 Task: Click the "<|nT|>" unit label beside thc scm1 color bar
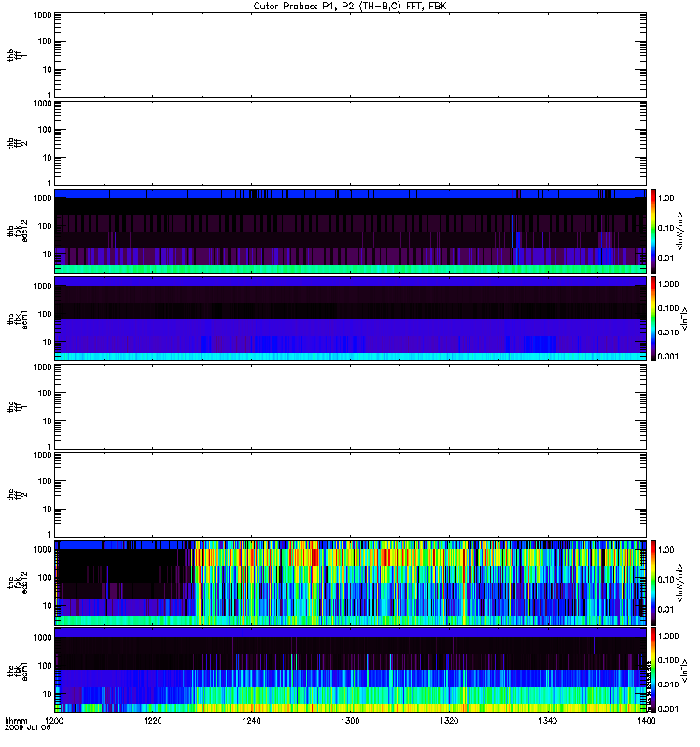click(685, 670)
